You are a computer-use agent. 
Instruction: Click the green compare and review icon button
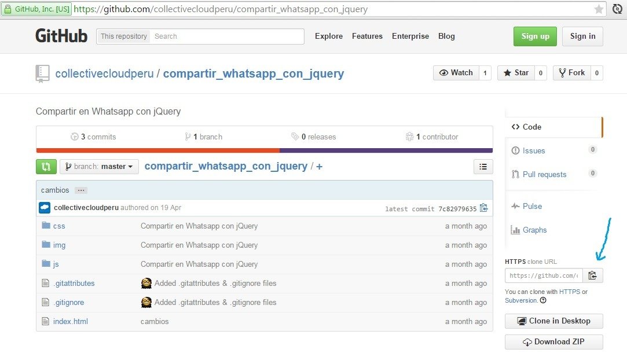(x=46, y=167)
